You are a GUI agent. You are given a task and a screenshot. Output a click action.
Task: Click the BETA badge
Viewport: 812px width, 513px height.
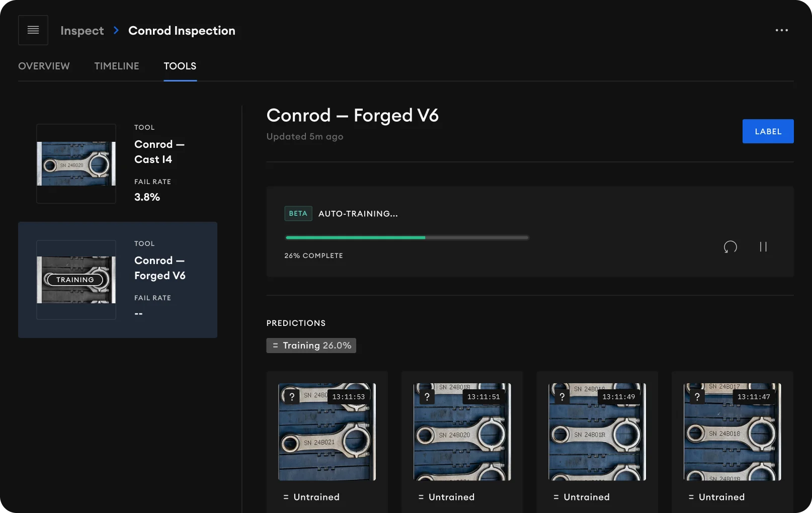click(298, 214)
